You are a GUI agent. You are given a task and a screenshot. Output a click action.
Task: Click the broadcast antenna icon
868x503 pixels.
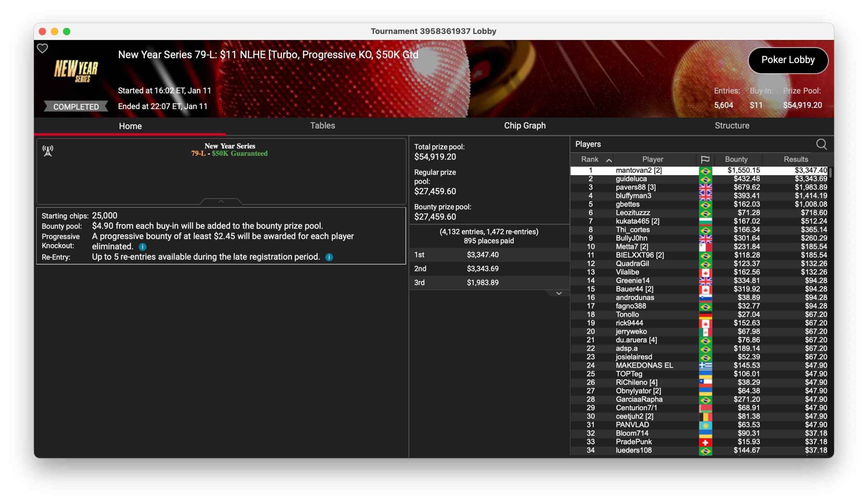click(48, 151)
